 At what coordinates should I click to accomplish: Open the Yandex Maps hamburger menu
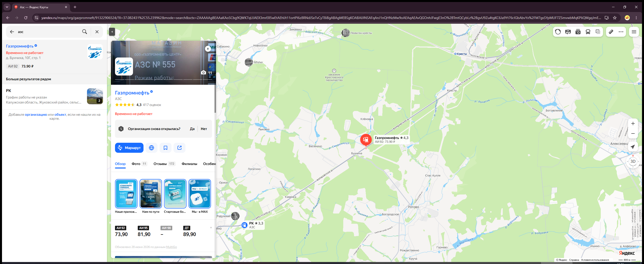[x=634, y=32]
